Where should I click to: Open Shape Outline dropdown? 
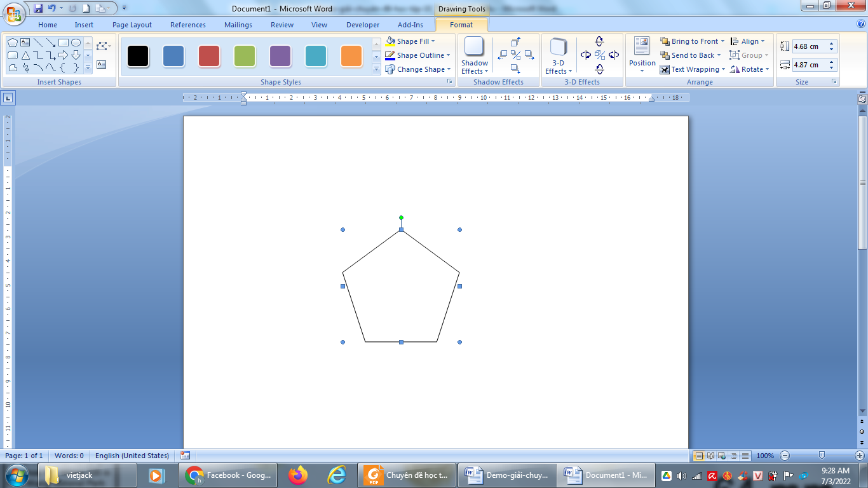[417, 55]
